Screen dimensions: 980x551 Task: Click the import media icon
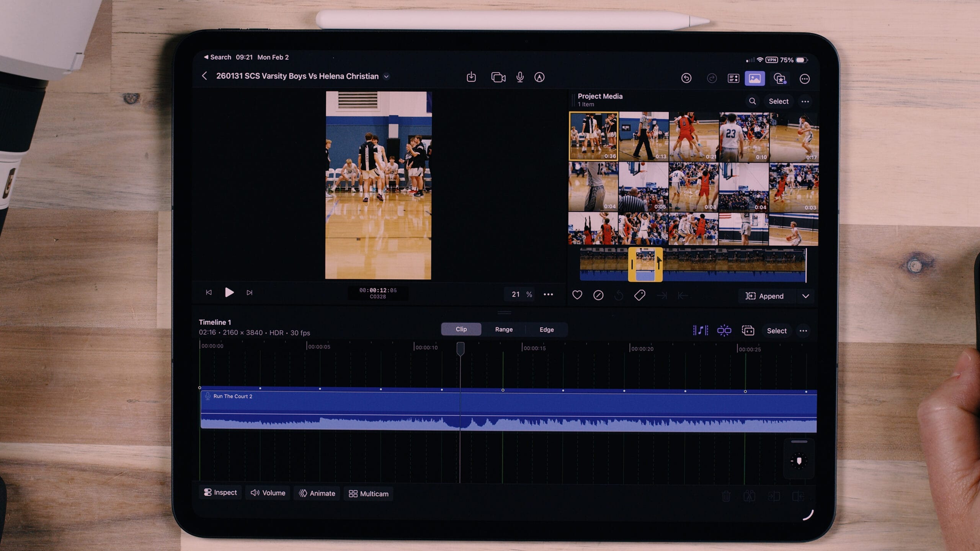point(471,77)
